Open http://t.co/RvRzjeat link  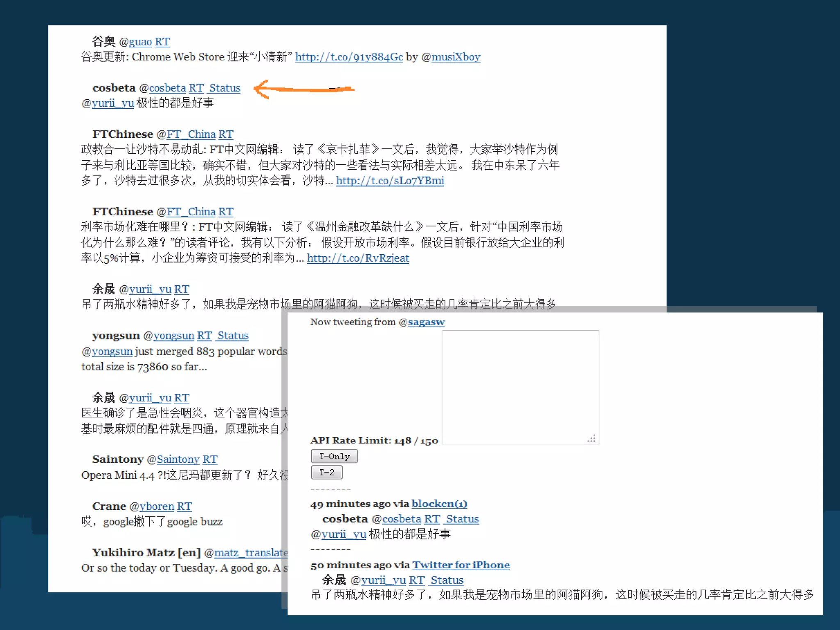pyautogui.click(x=358, y=258)
